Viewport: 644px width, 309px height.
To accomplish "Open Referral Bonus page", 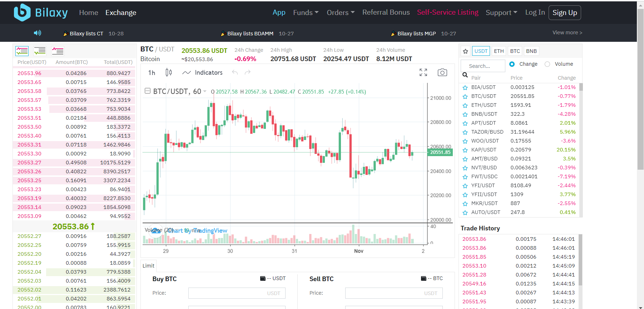I will (x=386, y=13).
